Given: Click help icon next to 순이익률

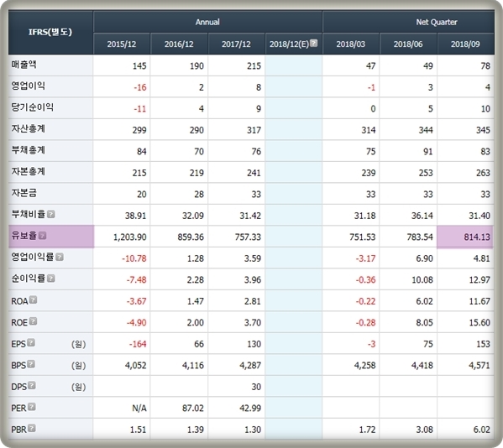Looking at the screenshot, I should 50,279.
